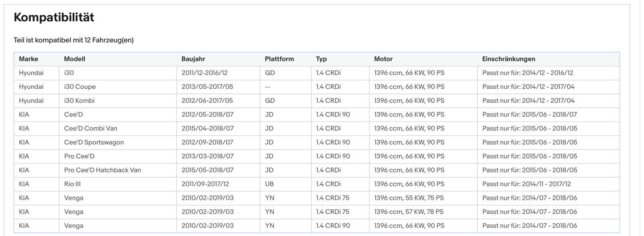The width and height of the screenshot is (644, 236).
Task: Click the 2014/11 - 2017/12 restriction cell
Action: 526,184
